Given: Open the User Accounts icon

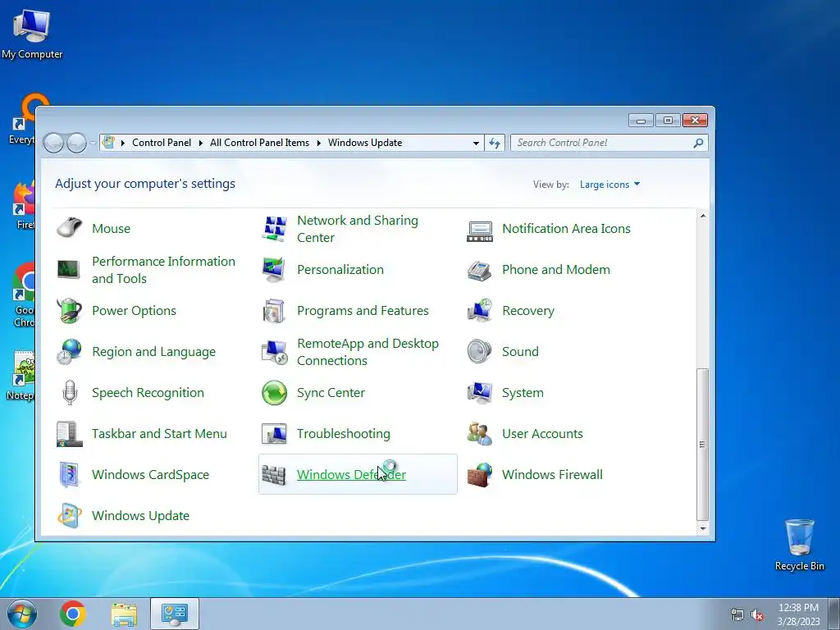Looking at the screenshot, I should point(479,434).
